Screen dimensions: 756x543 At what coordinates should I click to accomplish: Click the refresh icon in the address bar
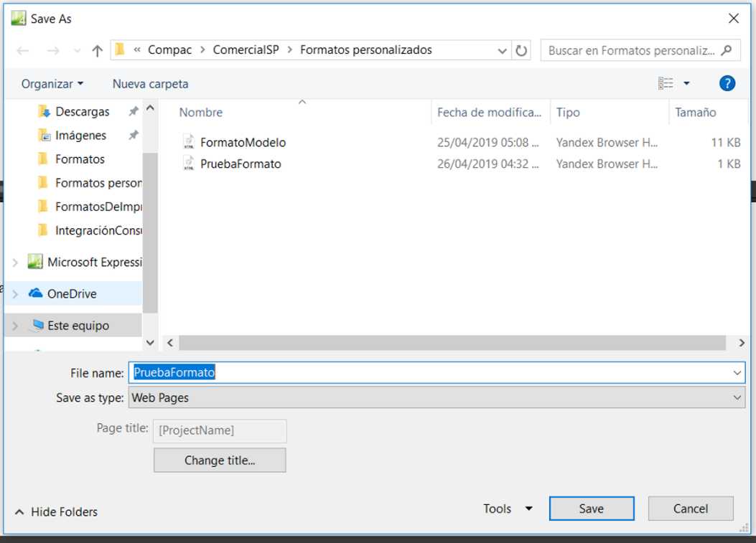tap(521, 50)
